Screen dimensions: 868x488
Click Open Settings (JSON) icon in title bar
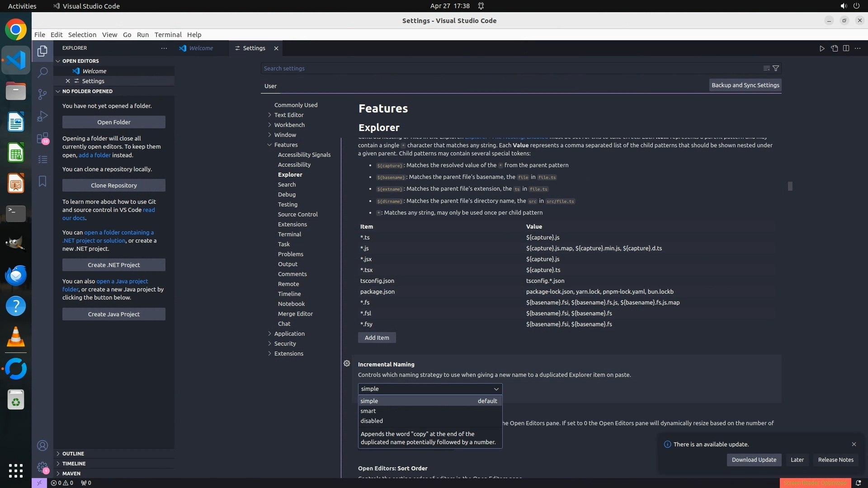[834, 48]
